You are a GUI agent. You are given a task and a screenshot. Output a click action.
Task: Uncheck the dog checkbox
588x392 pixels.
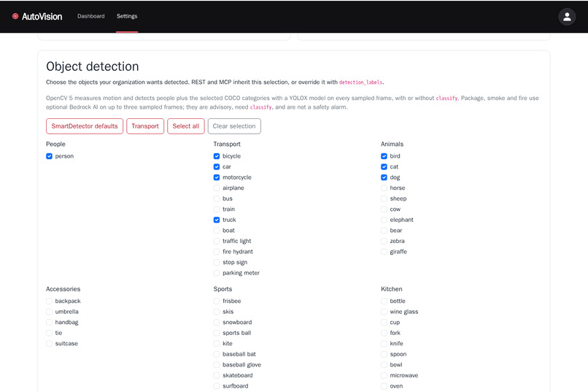coord(384,177)
